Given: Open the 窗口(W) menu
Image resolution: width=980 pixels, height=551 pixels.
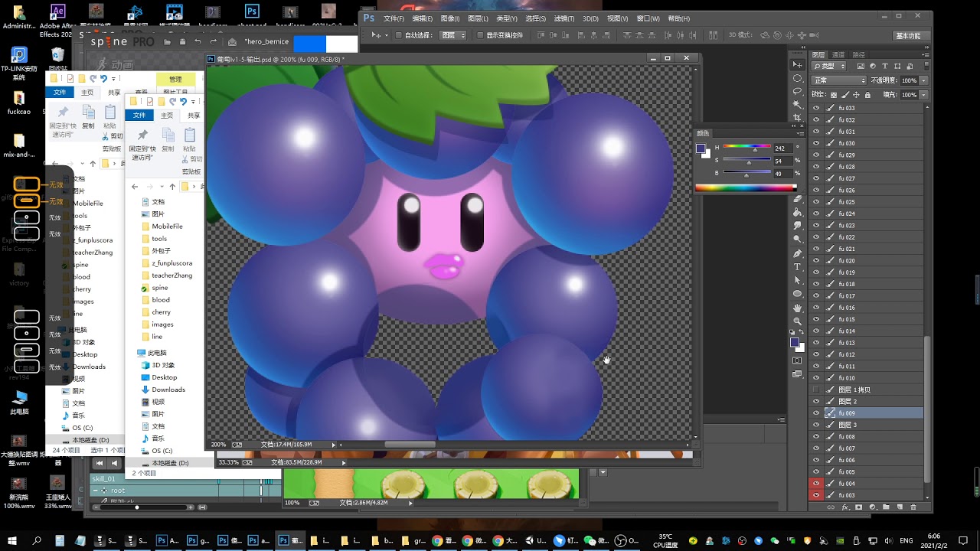Looking at the screenshot, I should pyautogui.click(x=648, y=18).
